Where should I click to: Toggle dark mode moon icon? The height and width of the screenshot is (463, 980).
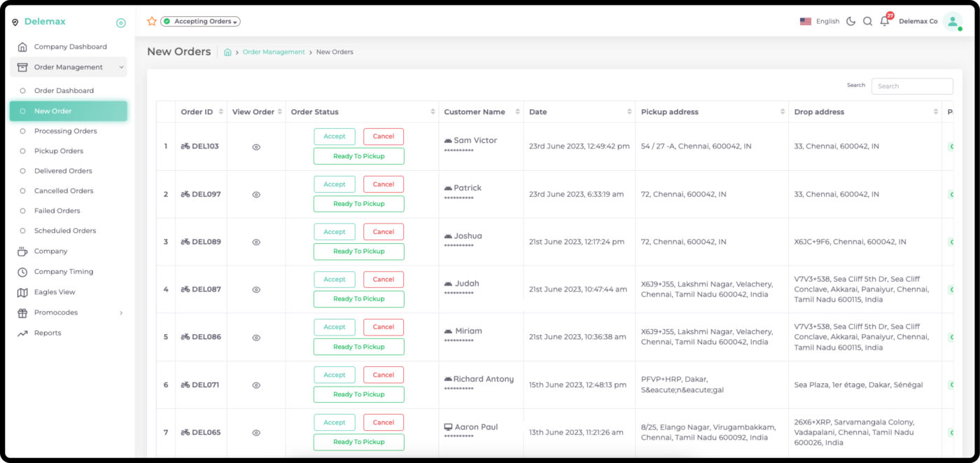coord(850,22)
